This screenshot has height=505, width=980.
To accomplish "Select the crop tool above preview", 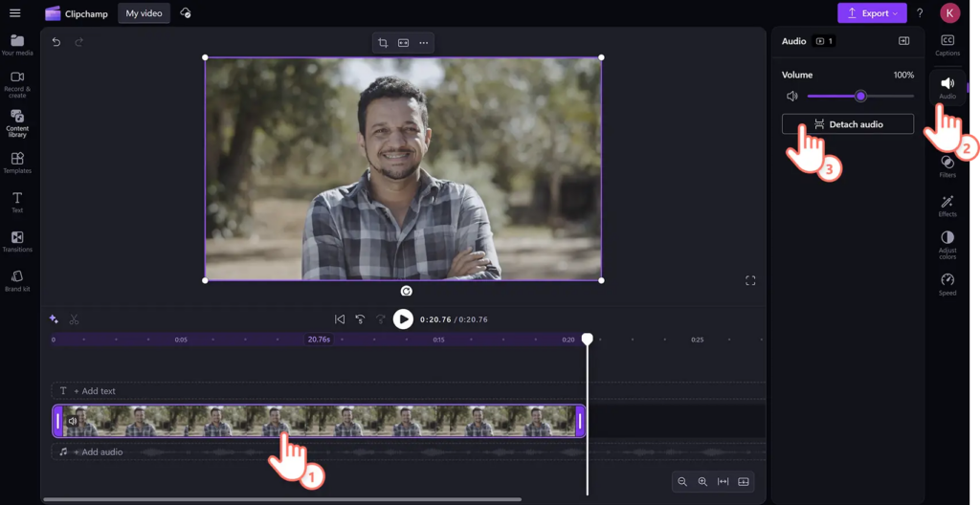I will [383, 43].
